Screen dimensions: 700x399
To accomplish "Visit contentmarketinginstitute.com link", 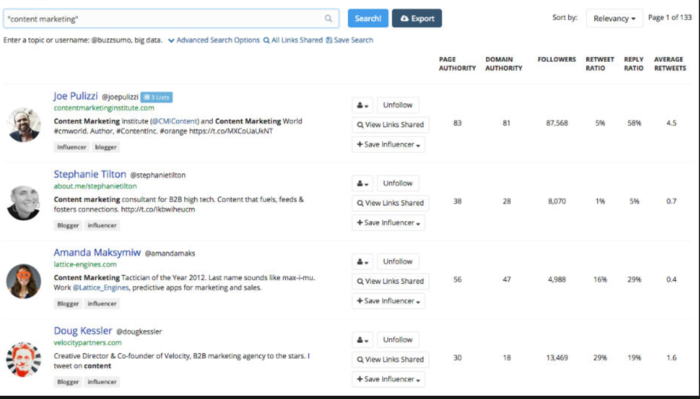I will 104,108.
